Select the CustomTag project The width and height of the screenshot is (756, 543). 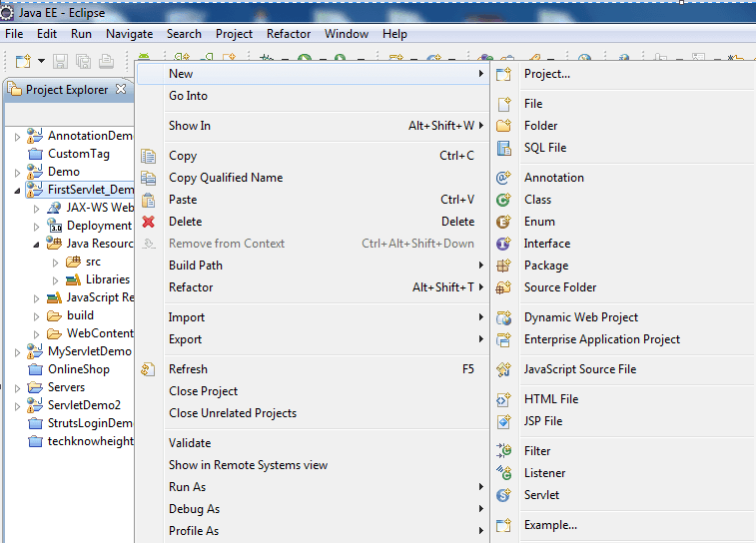coord(79,154)
